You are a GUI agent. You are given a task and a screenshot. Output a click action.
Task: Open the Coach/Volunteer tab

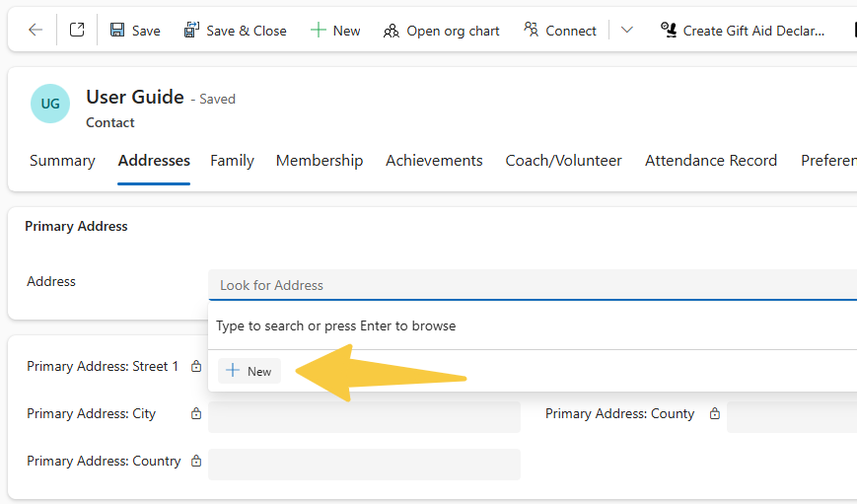point(563,161)
